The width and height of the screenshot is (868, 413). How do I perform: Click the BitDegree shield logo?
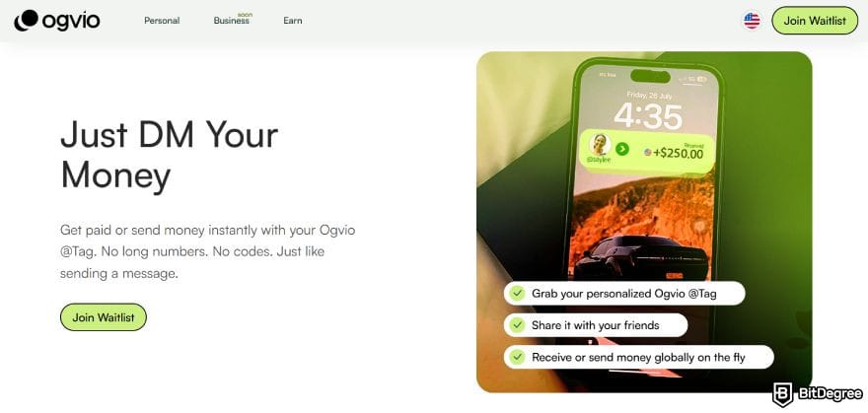click(x=782, y=393)
